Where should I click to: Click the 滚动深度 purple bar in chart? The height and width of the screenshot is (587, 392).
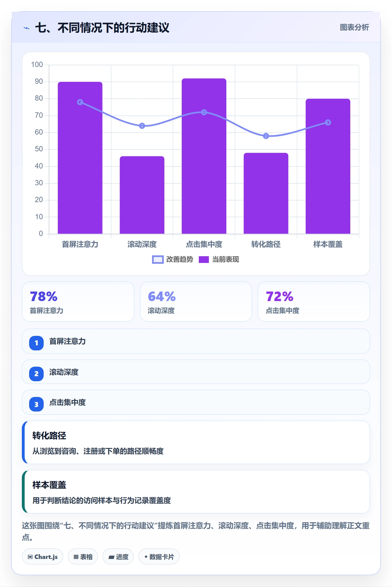click(142, 195)
